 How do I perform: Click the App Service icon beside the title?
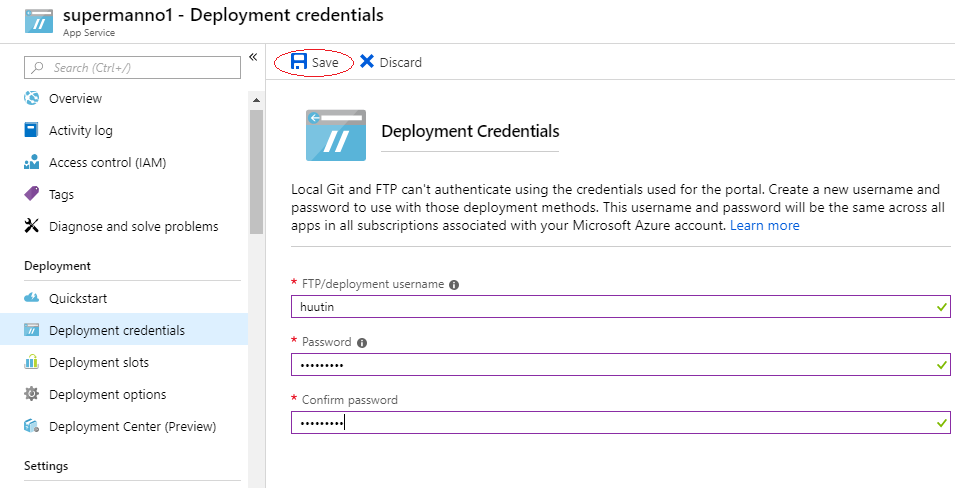coord(39,19)
